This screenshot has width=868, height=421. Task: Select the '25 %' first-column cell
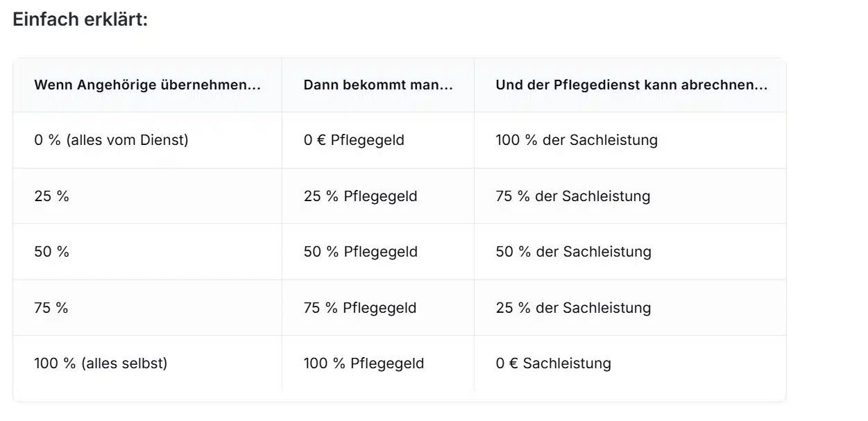pyautogui.click(x=52, y=196)
